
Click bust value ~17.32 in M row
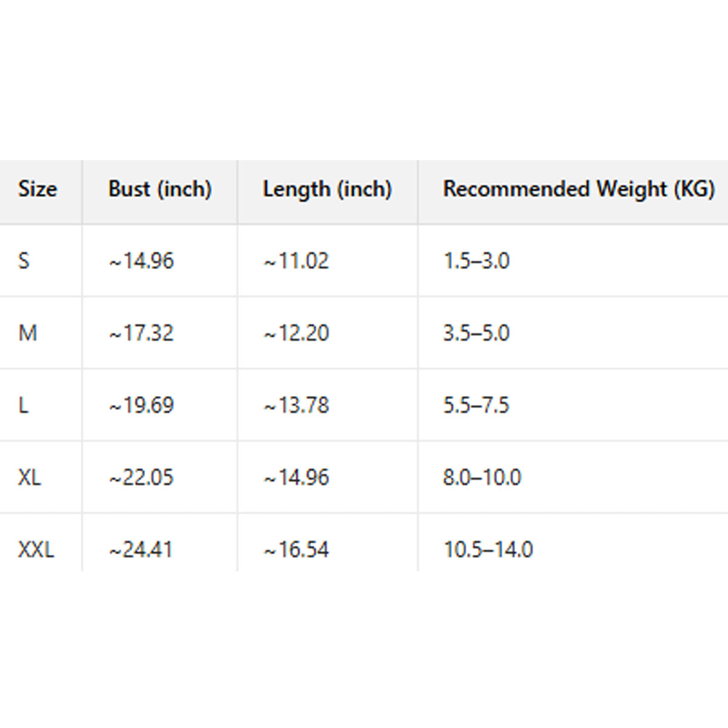[141, 333]
